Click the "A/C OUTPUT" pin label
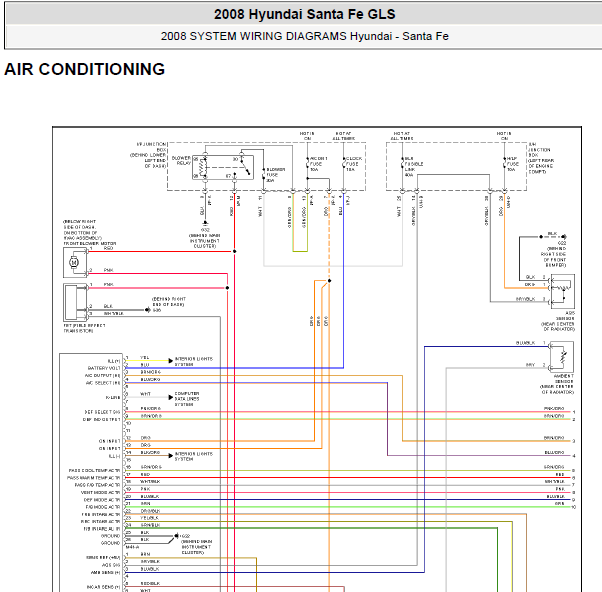The height and width of the screenshot is (592, 602). 103,375
